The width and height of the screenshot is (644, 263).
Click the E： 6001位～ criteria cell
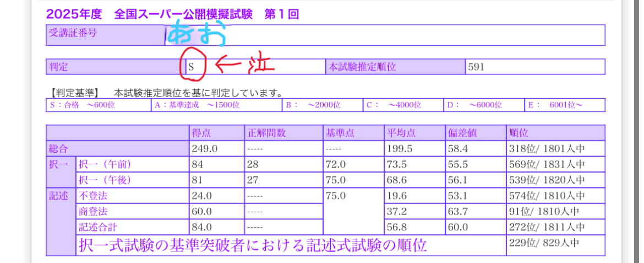pyautogui.click(x=565, y=105)
